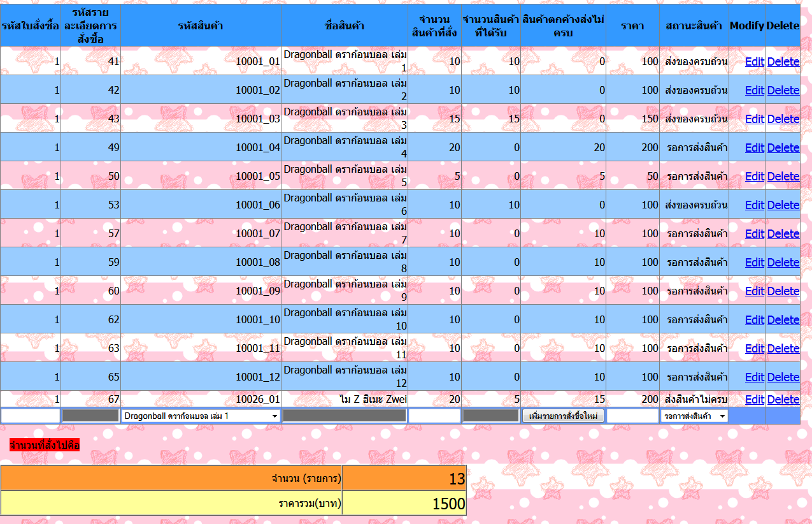
Task: Delete the 10001_12 order item
Action: pyautogui.click(x=783, y=377)
